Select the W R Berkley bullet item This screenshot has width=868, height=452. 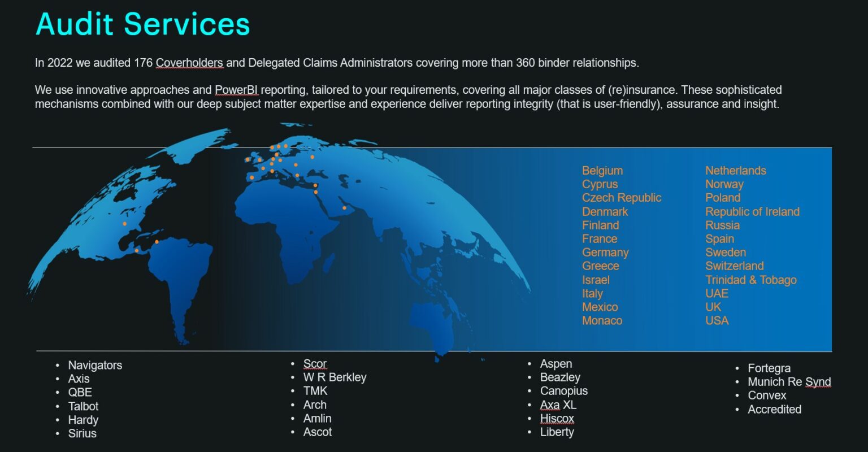[335, 377]
